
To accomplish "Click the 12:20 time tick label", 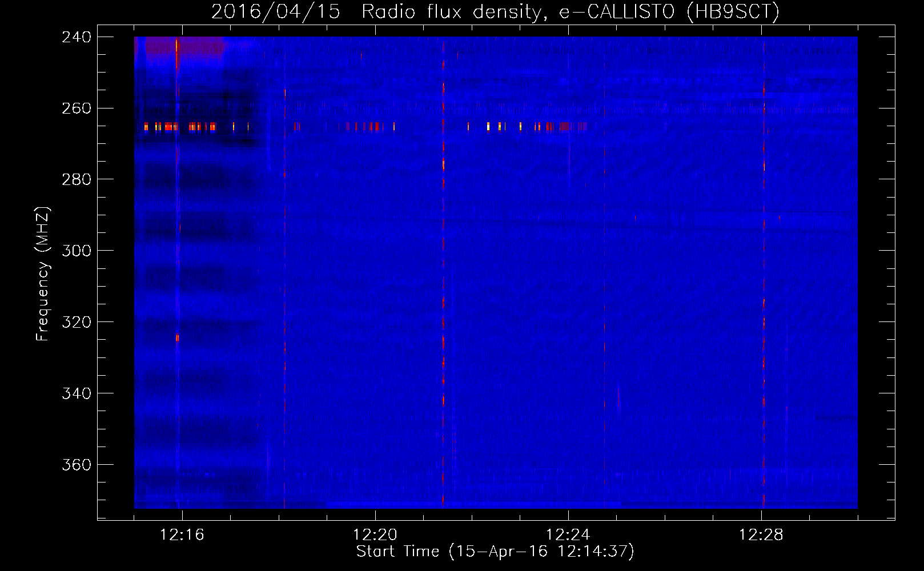I will 375,535.
